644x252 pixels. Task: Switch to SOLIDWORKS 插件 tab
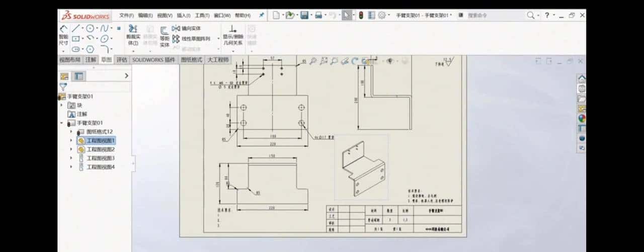tap(153, 60)
